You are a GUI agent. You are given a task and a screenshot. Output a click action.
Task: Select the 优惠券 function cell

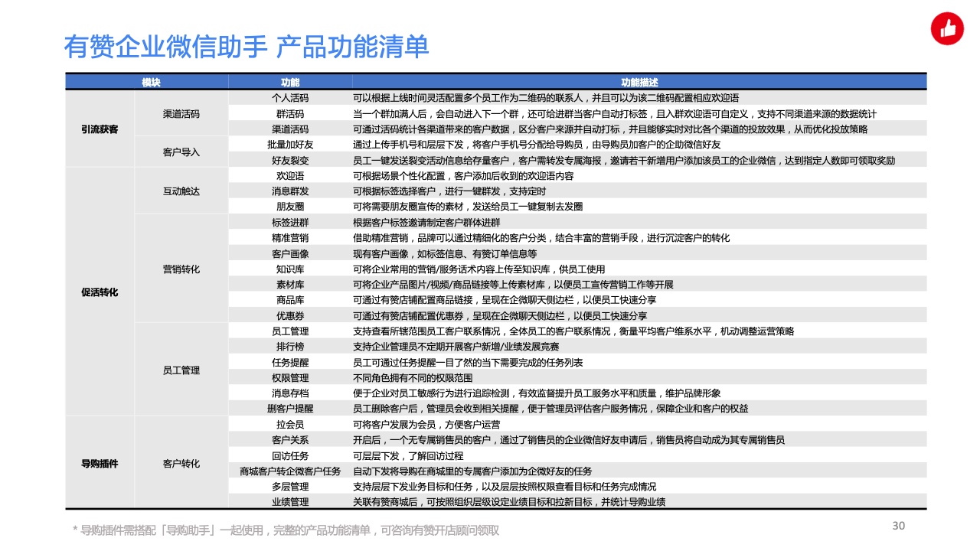click(x=290, y=316)
